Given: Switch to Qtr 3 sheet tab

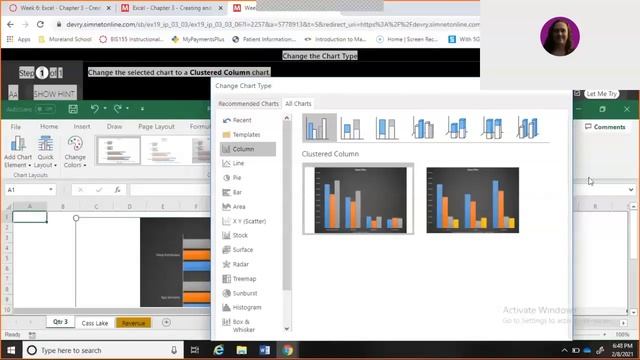Looking at the screenshot, I should (60, 322).
